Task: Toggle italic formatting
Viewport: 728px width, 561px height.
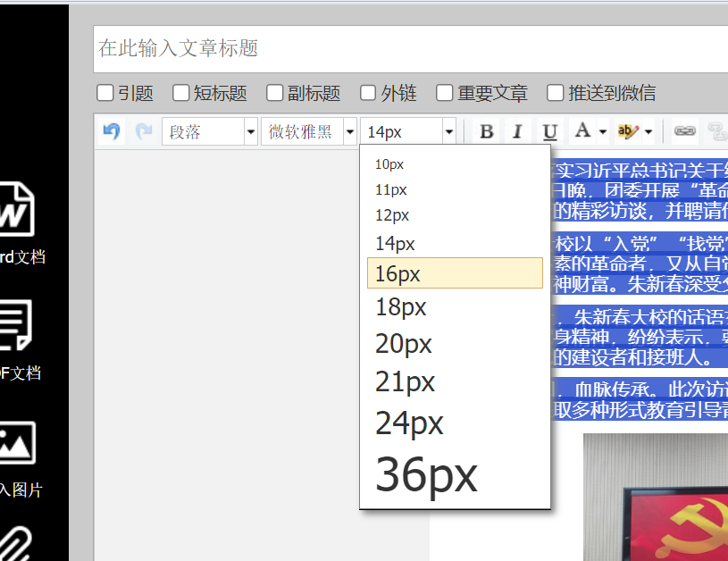Action: (x=517, y=132)
